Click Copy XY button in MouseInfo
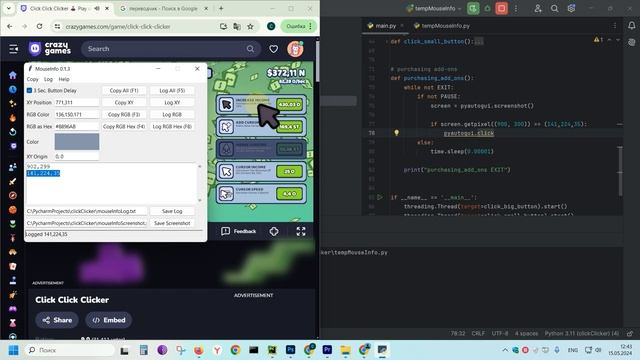This screenshot has height=360, width=640. click(x=124, y=102)
